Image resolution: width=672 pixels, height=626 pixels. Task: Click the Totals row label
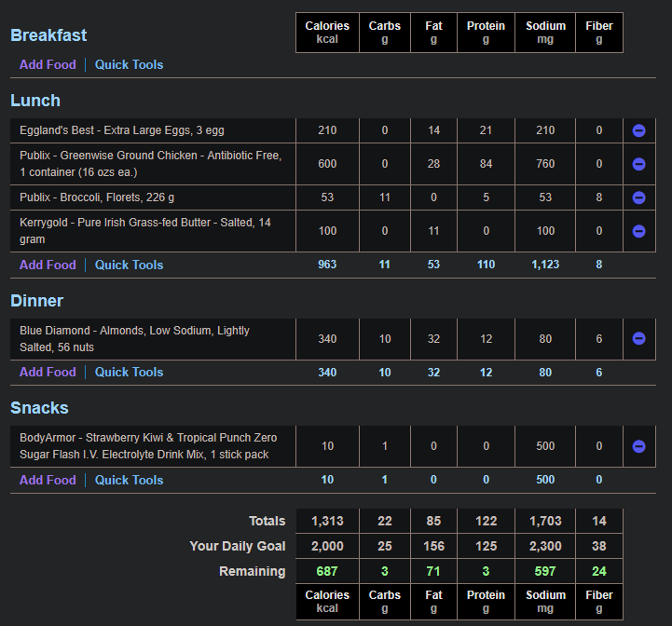(267, 521)
